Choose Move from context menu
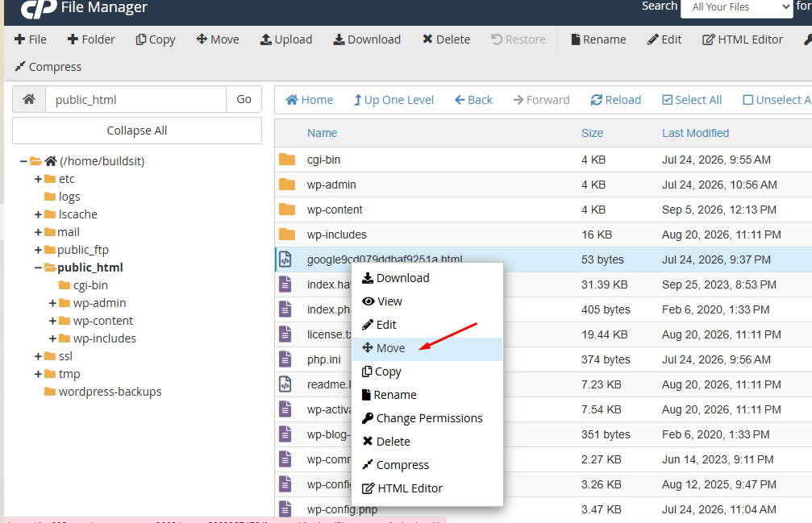 [x=427, y=348]
